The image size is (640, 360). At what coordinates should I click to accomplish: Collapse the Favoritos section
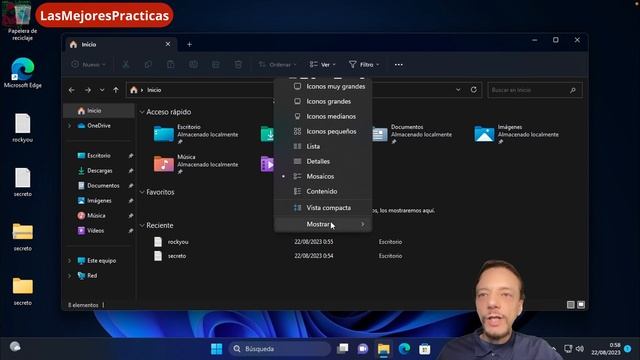142,192
